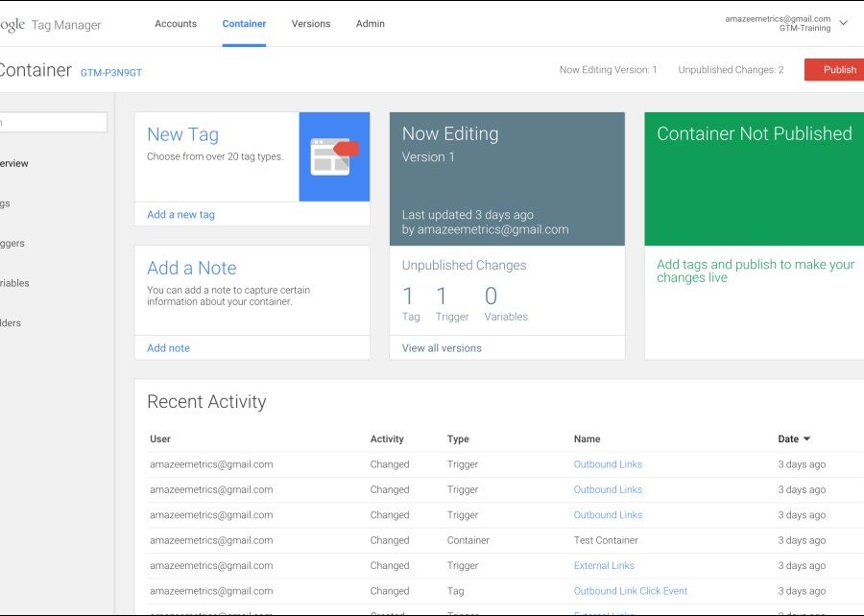Image resolution: width=864 pixels, height=616 pixels.
Task: Click the Add note link
Action: [168, 348]
